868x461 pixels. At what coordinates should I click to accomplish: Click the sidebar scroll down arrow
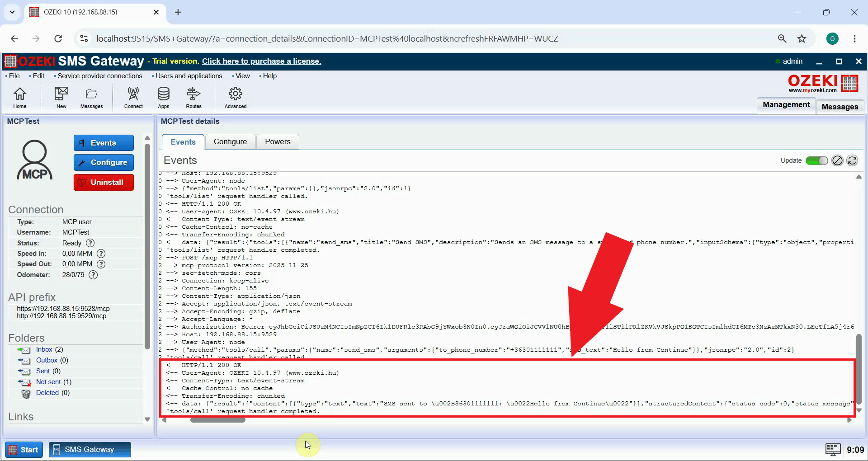(147, 419)
